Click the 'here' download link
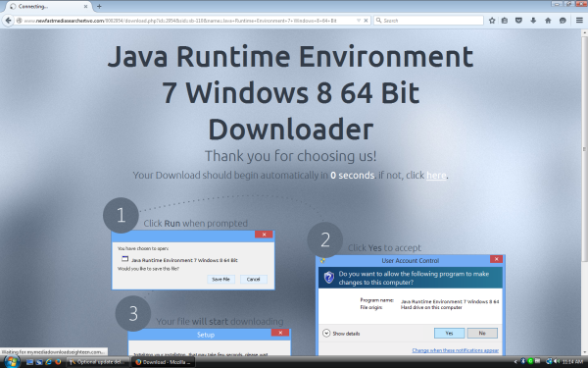 pyautogui.click(x=436, y=176)
